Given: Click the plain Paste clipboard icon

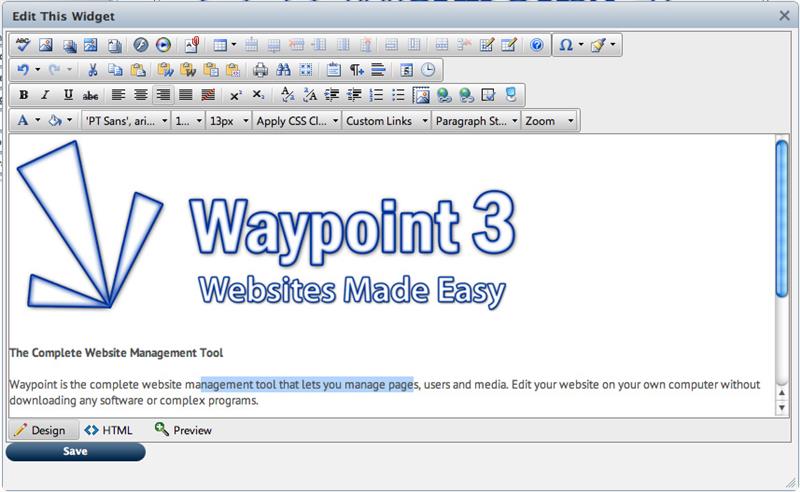Looking at the screenshot, I should 138,70.
